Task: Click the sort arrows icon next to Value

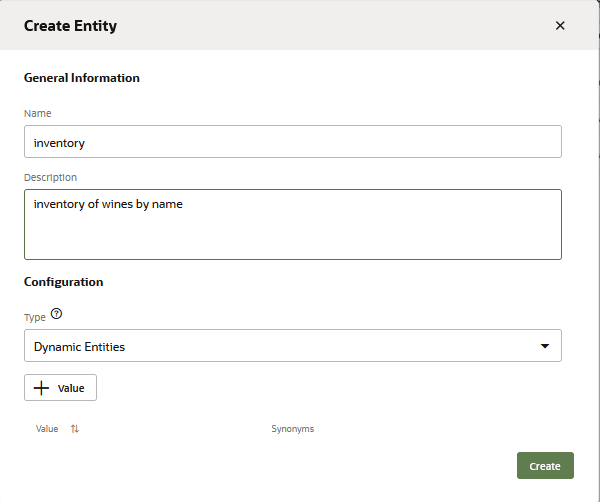Action: pos(75,429)
